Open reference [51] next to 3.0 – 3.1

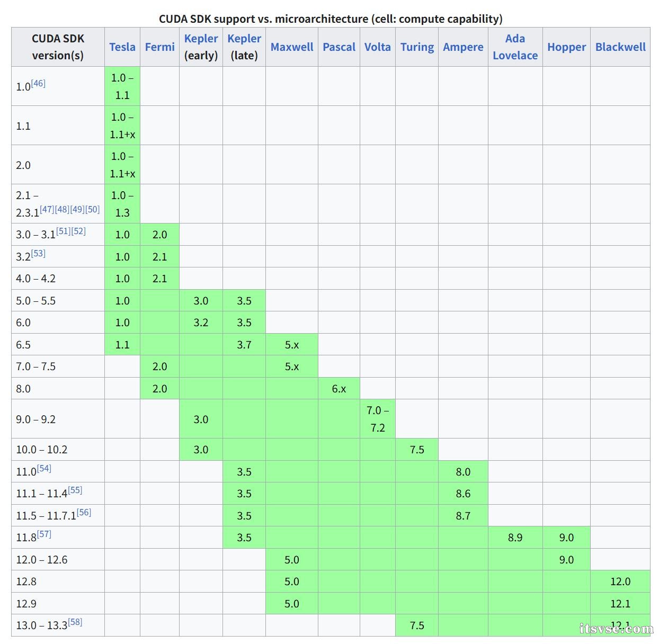[x=64, y=231]
